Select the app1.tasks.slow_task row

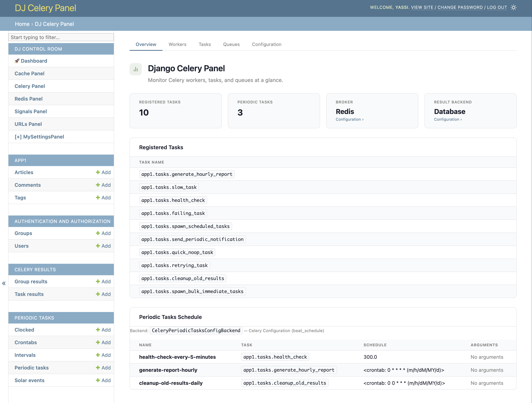323,187
